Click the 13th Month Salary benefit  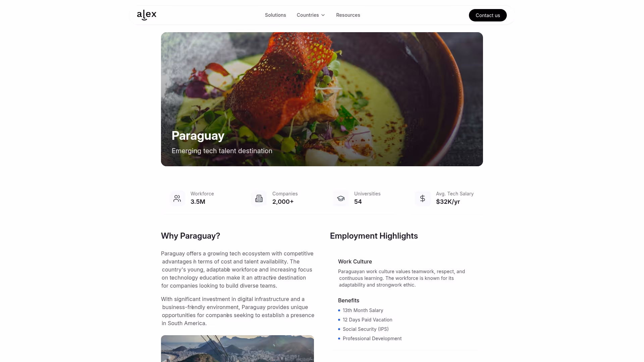coord(363,310)
